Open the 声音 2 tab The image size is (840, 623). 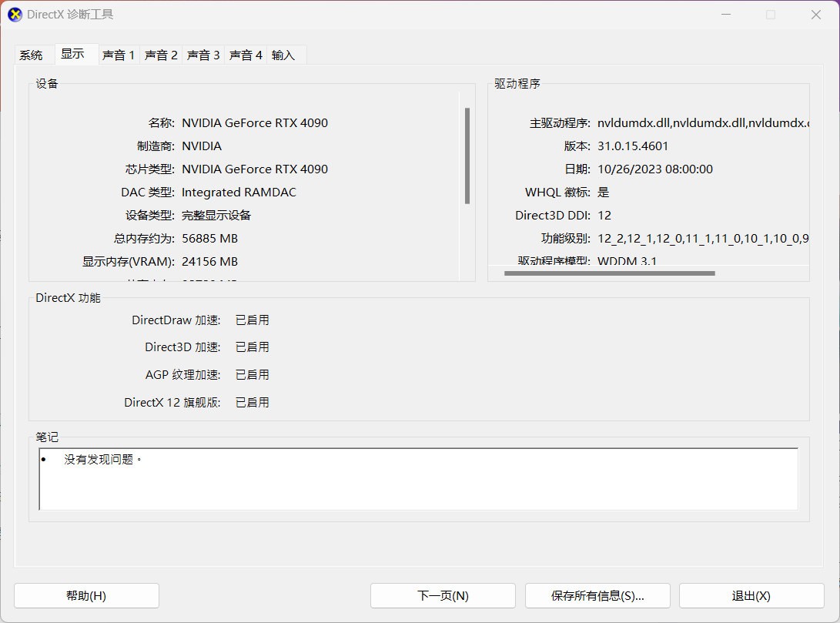coord(161,55)
